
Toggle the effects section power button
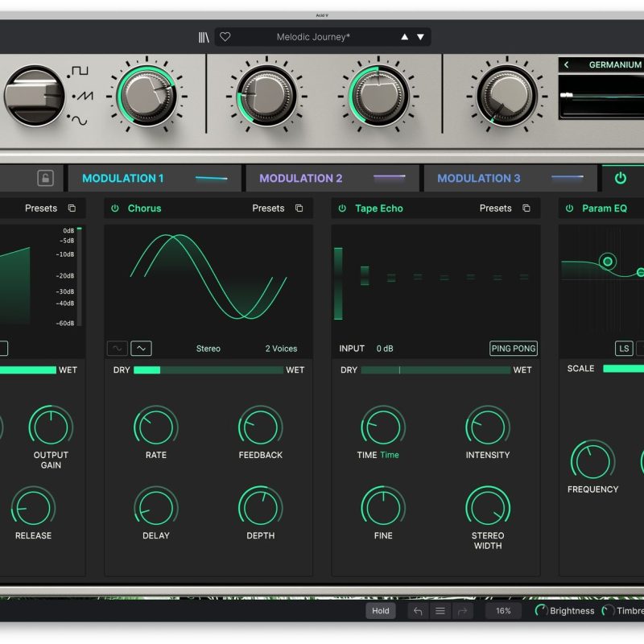620,178
